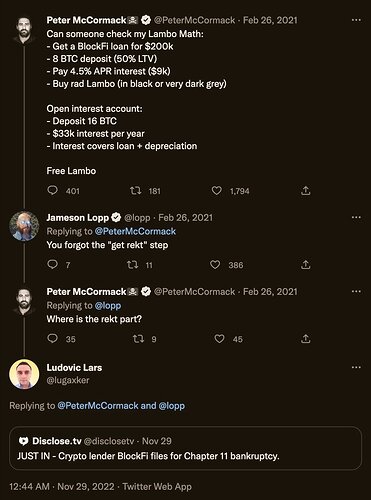Retweet the Lambo Math tweet with 181 retweets

tap(135, 191)
